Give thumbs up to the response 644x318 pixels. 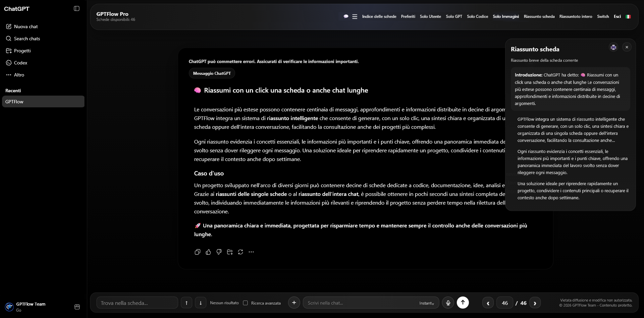coord(208,252)
